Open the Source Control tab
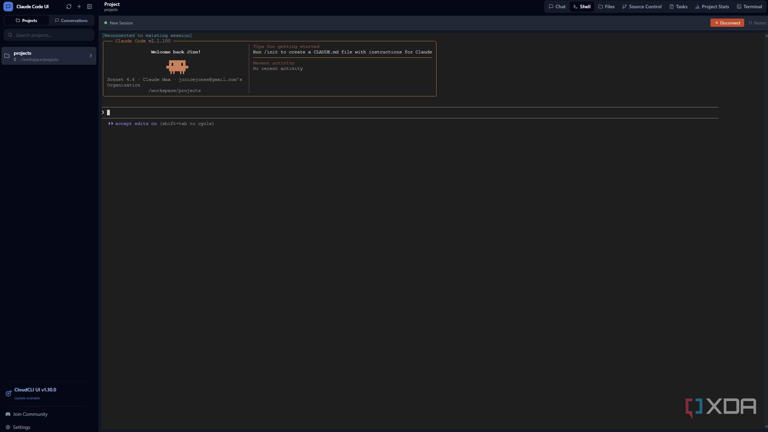The height and width of the screenshot is (432, 768). 642,6
